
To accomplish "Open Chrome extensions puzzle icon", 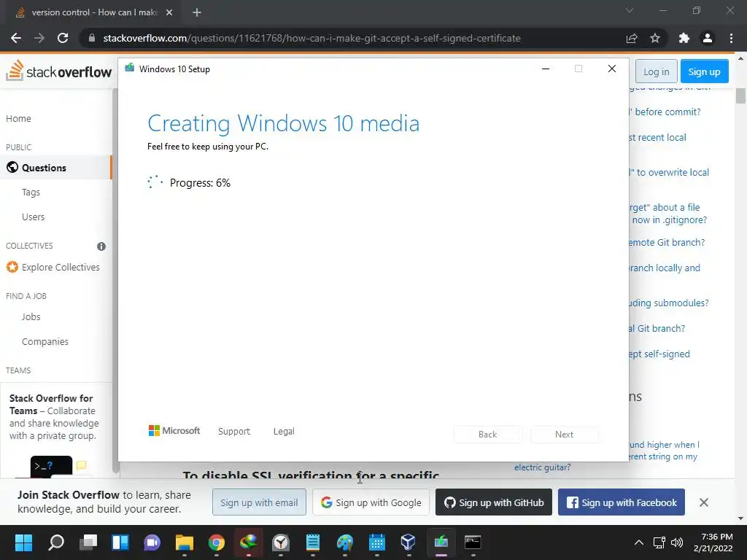I will 684,38.
